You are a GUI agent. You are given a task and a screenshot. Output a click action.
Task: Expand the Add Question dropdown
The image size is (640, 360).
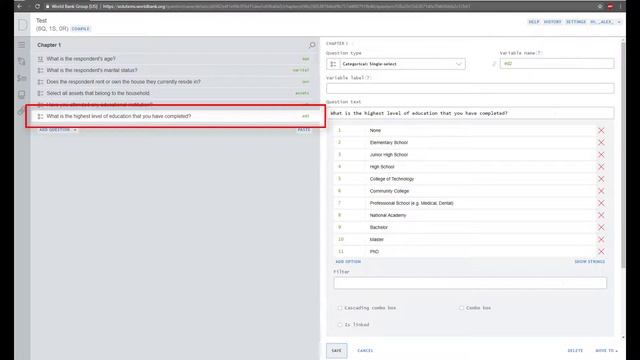tap(58, 130)
